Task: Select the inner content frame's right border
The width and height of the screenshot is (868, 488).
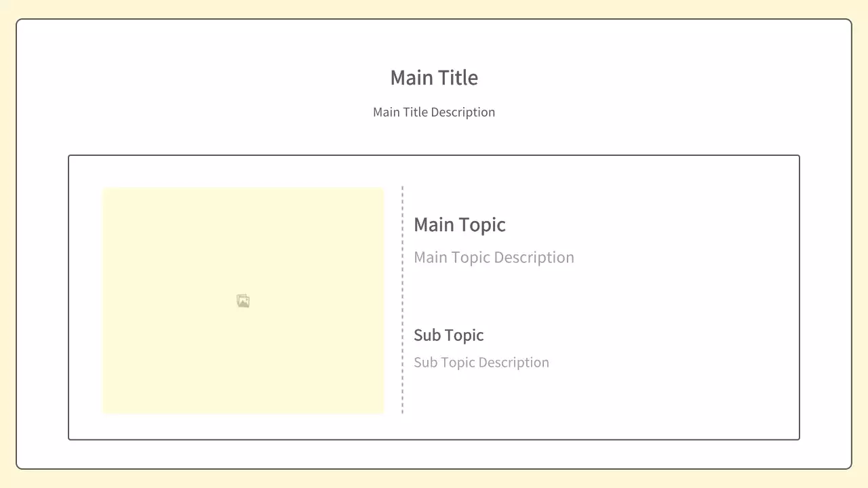Action: click(x=800, y=298)
